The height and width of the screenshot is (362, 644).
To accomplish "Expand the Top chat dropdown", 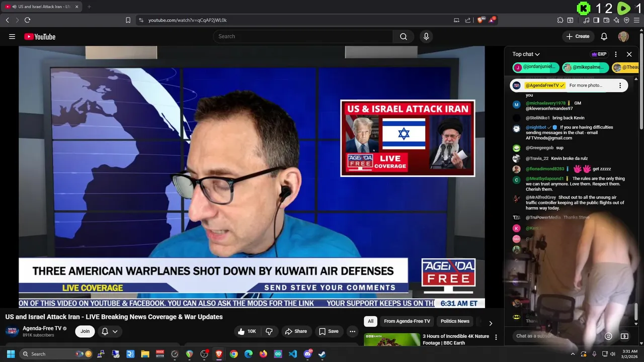I will click(x=526, y=54).
